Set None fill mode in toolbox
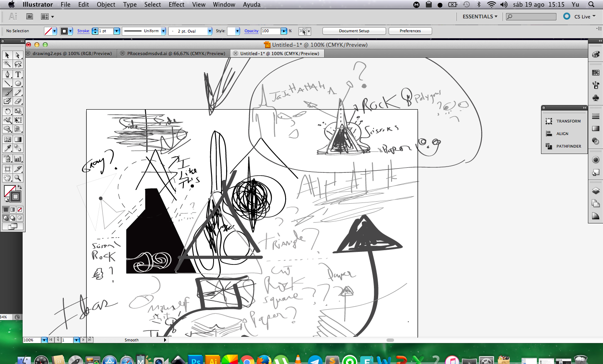Screen dimensions: 603x364 [19, 210]
